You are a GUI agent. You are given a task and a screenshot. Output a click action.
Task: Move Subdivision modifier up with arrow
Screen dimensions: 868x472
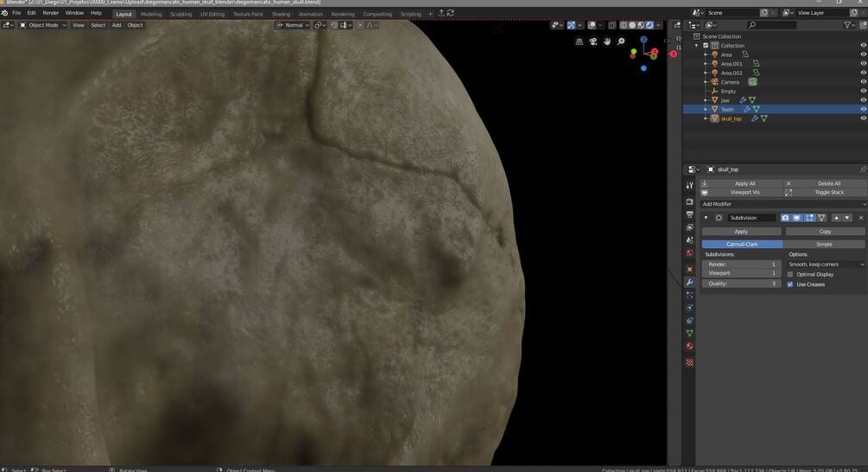click(x=835, y=218)
